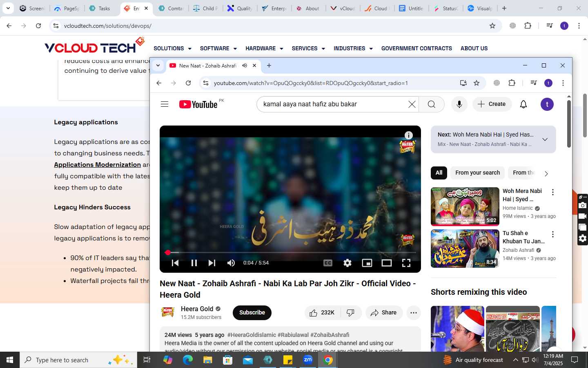Click Create button on YouTube
588x368 pixels.
point(492,104)
